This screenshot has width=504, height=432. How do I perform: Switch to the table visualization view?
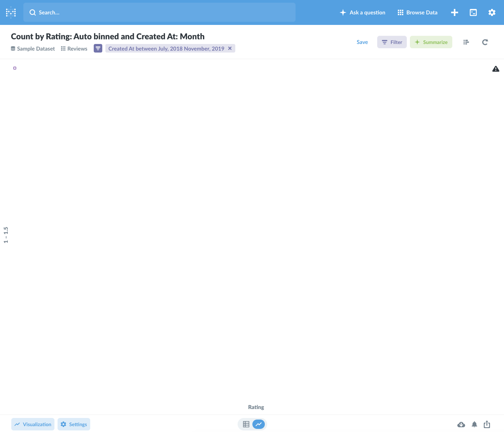pyautogui.click(x=246, y=424)
